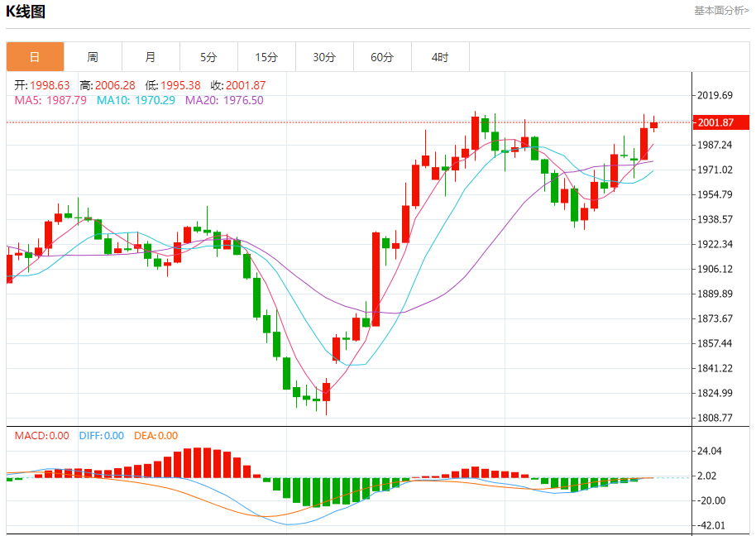Switch to the 4时 chart tab
Screen dimensions: 756x536
click(440, 57)
